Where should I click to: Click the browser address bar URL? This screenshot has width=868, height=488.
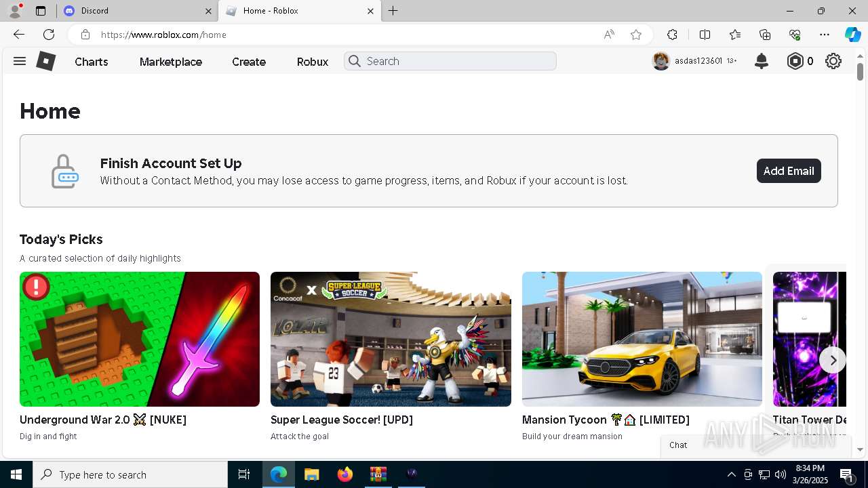tap(163, 35)
